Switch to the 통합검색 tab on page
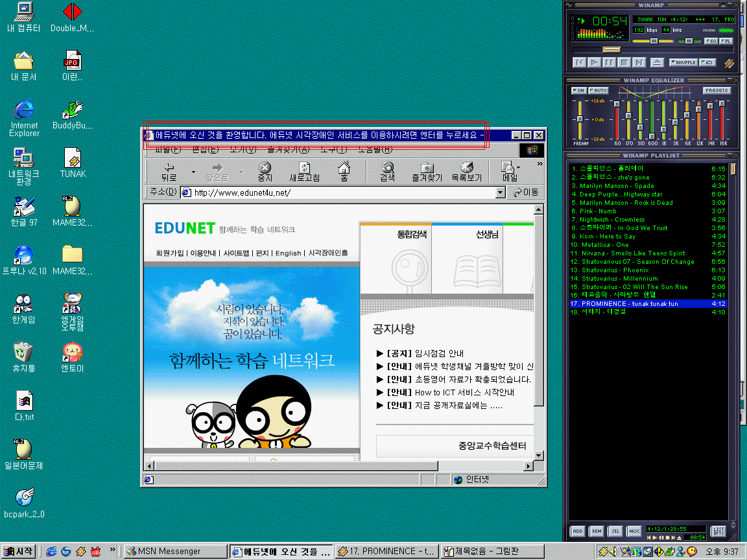This screenshot has width=747, height=560. coord(396,258)
